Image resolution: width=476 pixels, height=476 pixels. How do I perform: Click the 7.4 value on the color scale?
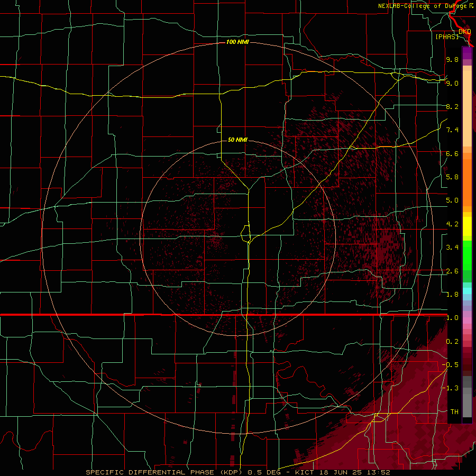point(452,130)
